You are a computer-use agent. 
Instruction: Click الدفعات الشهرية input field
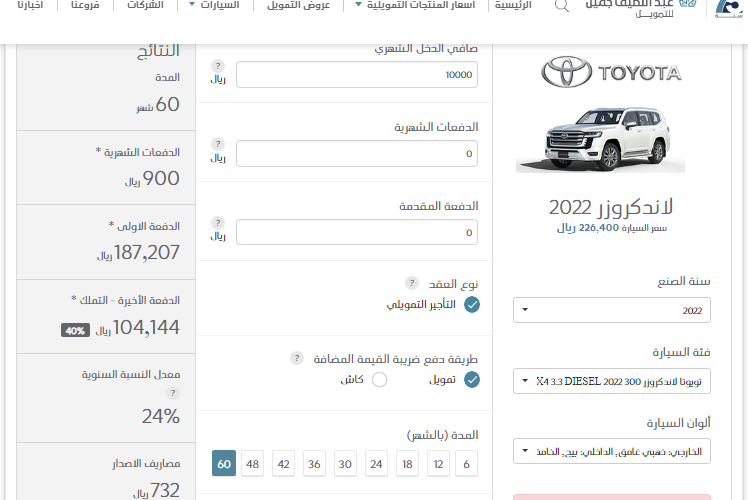point(357,153)
